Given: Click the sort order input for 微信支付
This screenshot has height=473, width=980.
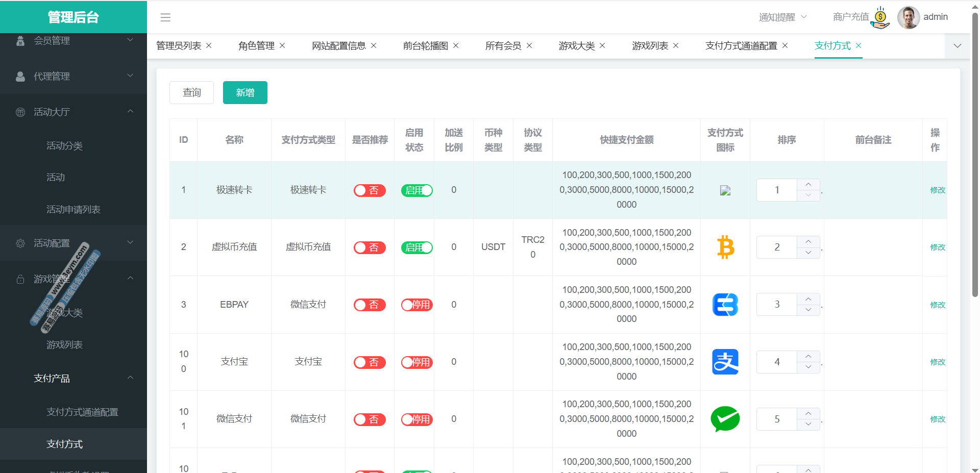Looking at the screenshot, I should click(x=777, y=419).
